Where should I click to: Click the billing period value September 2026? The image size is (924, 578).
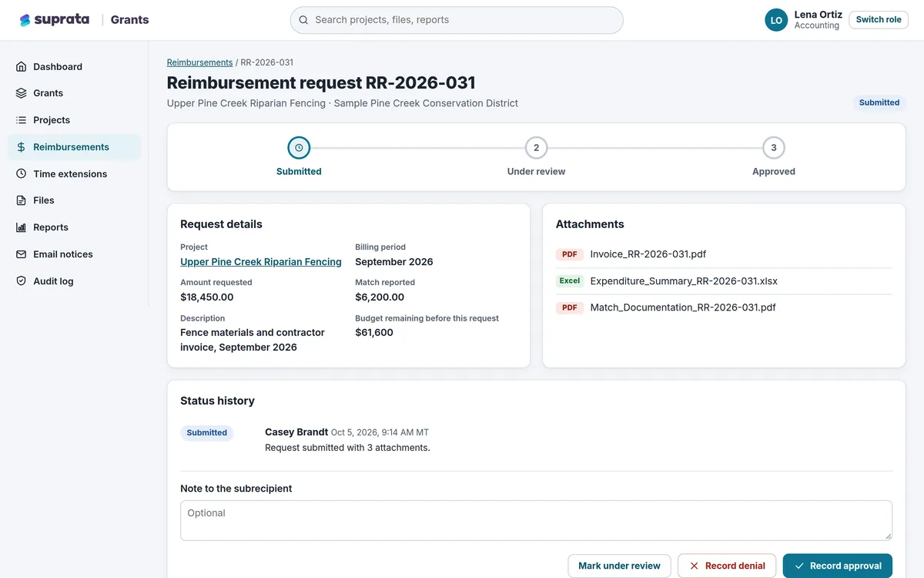(394, 262)
